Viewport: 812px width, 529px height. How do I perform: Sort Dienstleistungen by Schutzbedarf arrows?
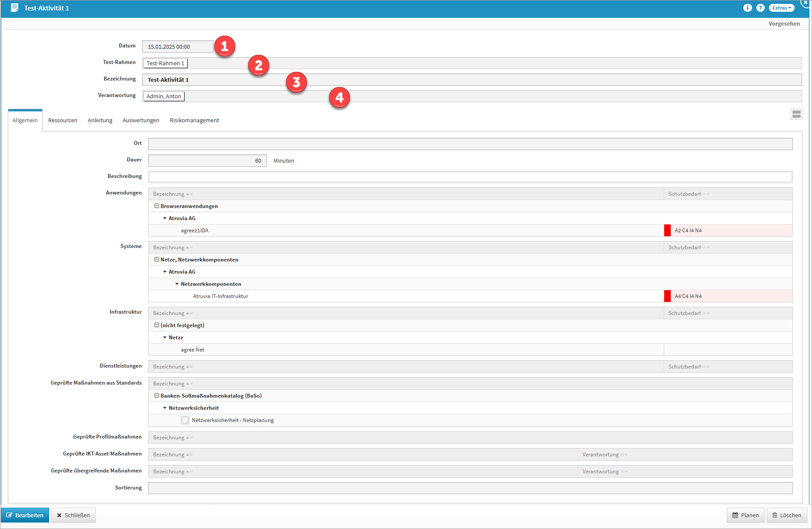pyautogui.click(x=706, y=367)
